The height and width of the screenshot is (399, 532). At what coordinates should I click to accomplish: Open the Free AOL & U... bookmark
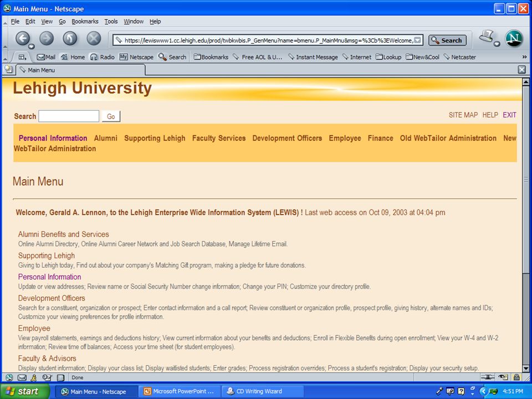tap(258, 57)
